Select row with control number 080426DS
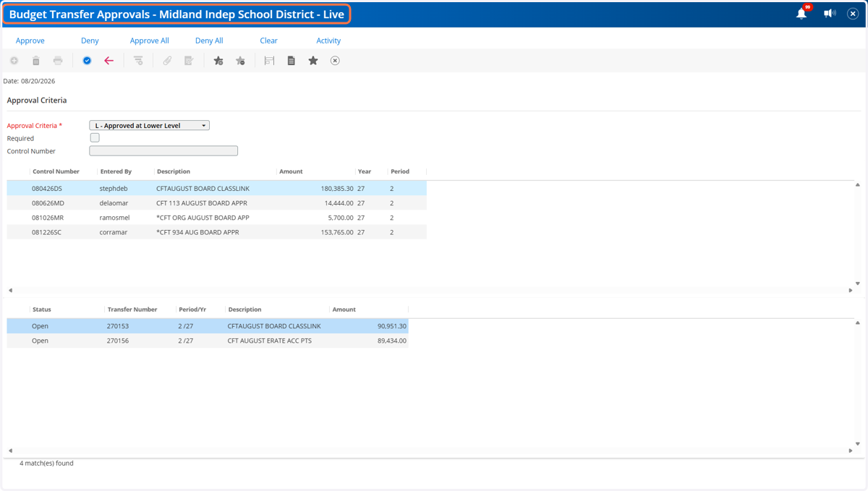This screenshot has width=868, height=491. (217, 189)
